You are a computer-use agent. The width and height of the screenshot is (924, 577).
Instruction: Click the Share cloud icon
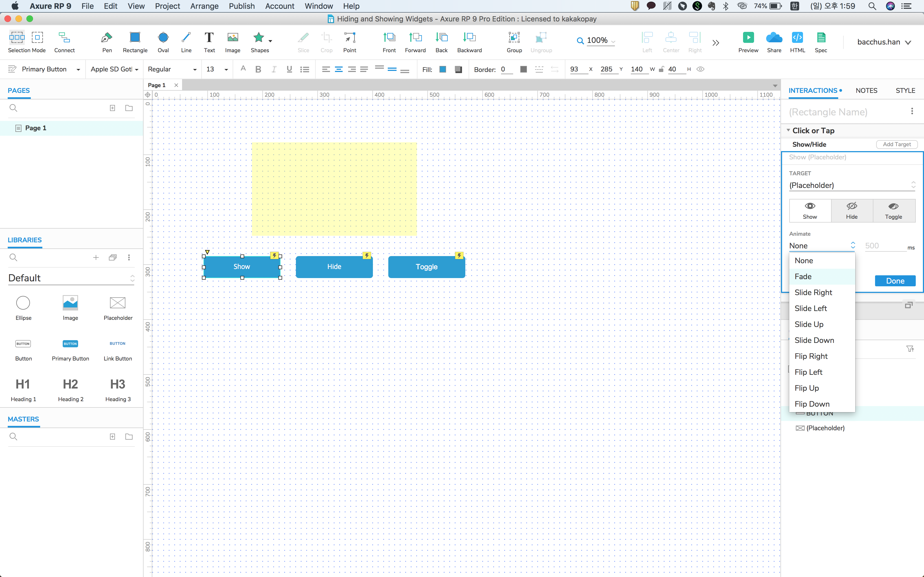(x=774, y=38)
